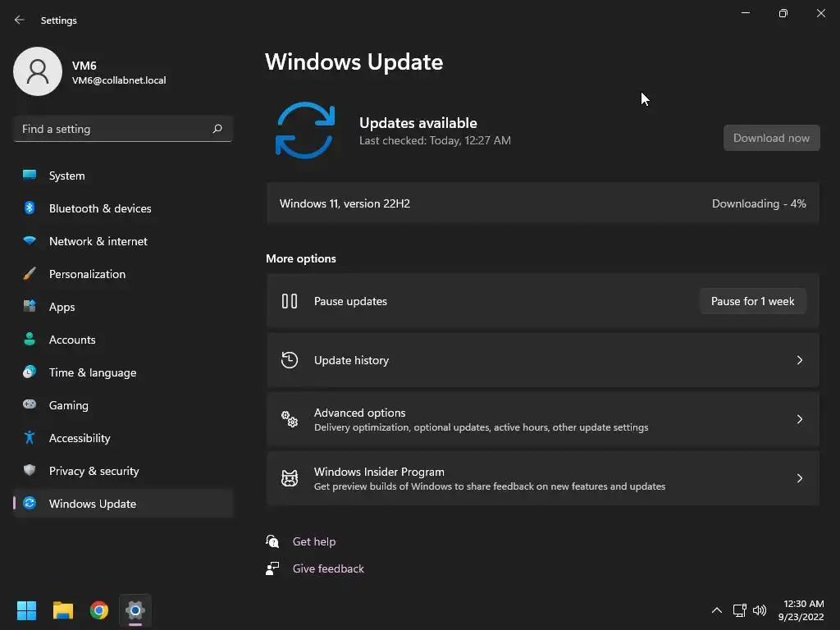
Task: Expand Update history chevron
Action: coord(799,360)
